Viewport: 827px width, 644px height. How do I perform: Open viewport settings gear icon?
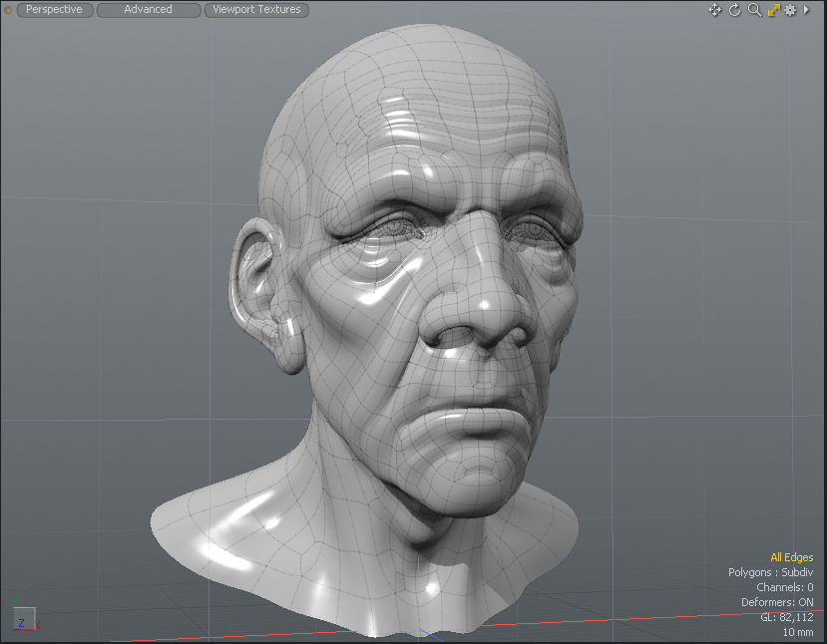pos(790,10)
